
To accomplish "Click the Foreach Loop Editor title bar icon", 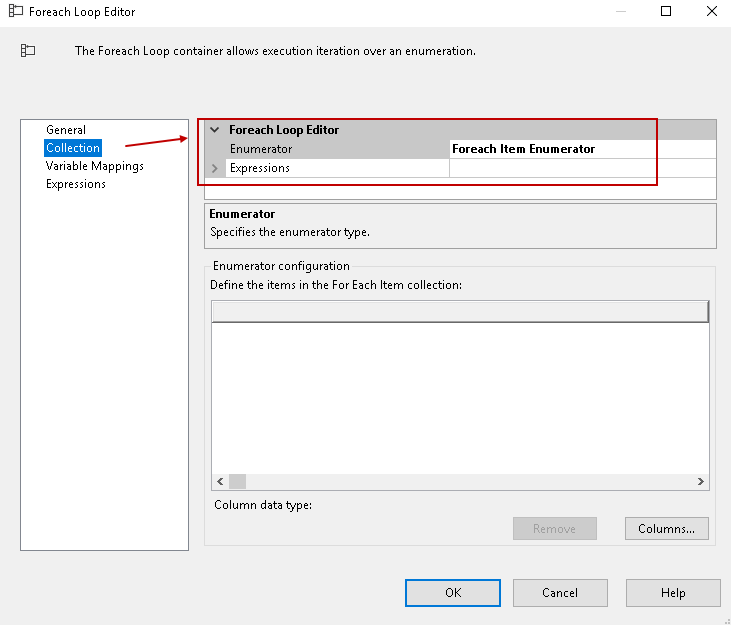I will coord(15,12).
